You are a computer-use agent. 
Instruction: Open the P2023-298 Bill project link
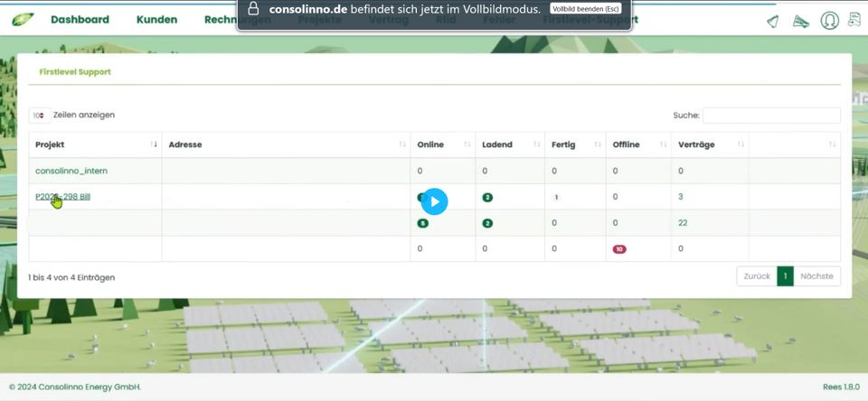click(x=62, y=196)
